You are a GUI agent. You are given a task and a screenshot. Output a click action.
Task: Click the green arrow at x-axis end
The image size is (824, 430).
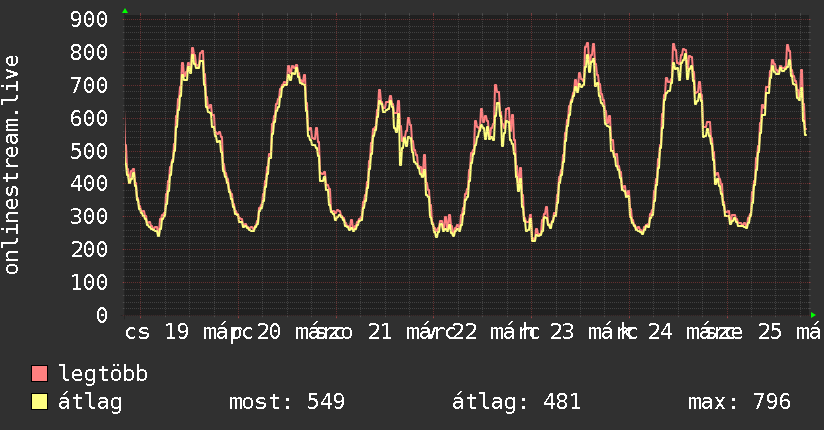pyautogui.click(x=813, y=315)
